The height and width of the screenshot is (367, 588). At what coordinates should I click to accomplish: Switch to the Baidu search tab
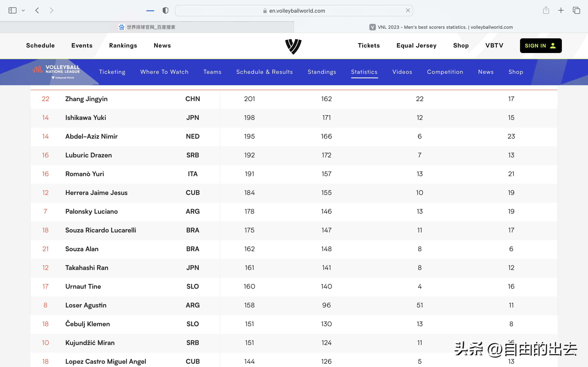click(x=147, y=27)
